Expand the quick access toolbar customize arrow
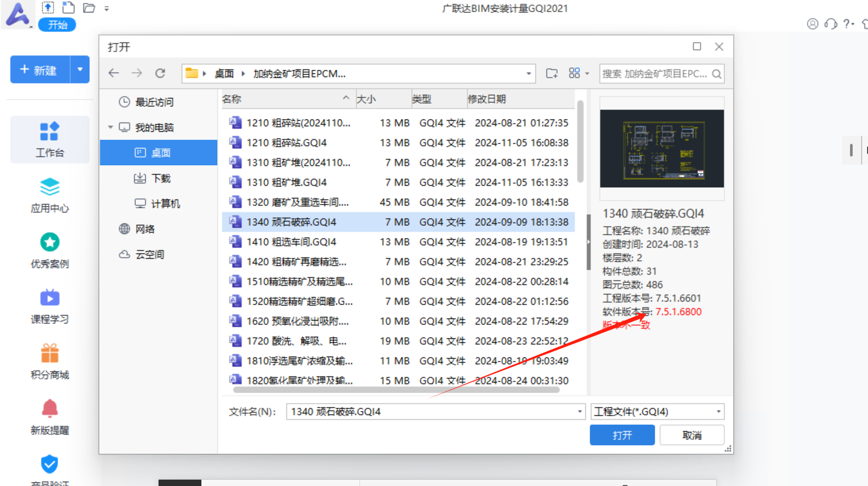The image size is (868, 486). click(x=106, y=8)
